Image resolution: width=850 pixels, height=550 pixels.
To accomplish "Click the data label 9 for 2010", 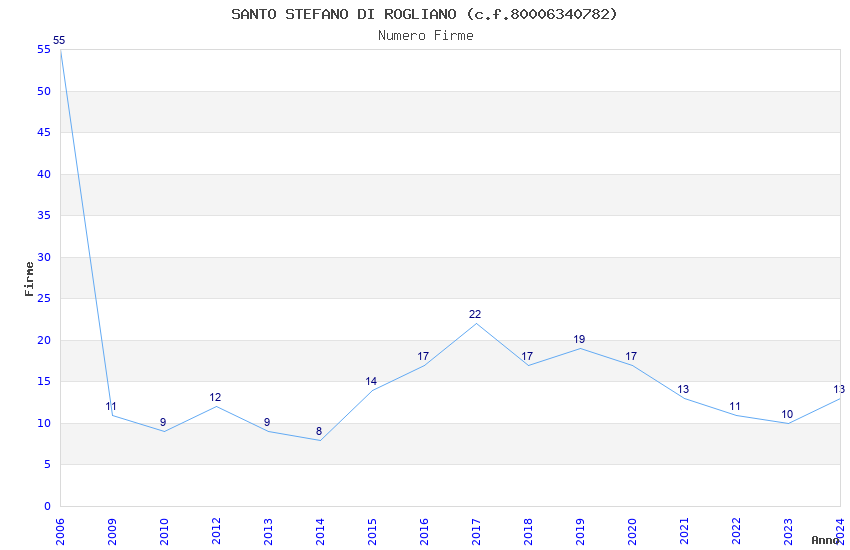I will (163, 422).
